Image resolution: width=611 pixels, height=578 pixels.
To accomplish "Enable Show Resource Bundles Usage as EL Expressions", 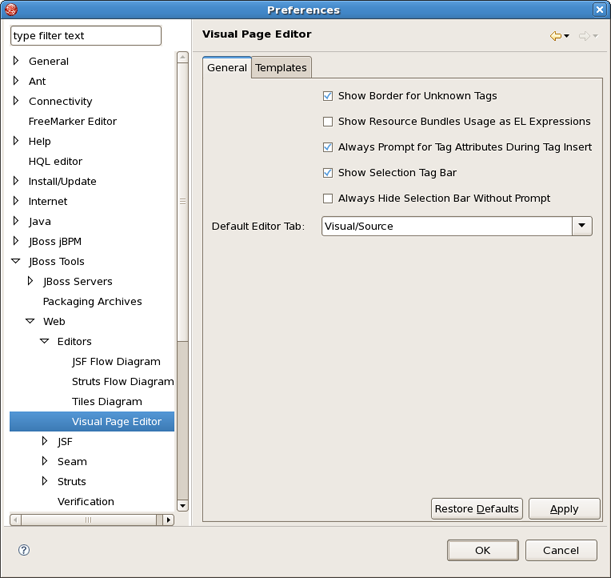I will pos(328,122).
